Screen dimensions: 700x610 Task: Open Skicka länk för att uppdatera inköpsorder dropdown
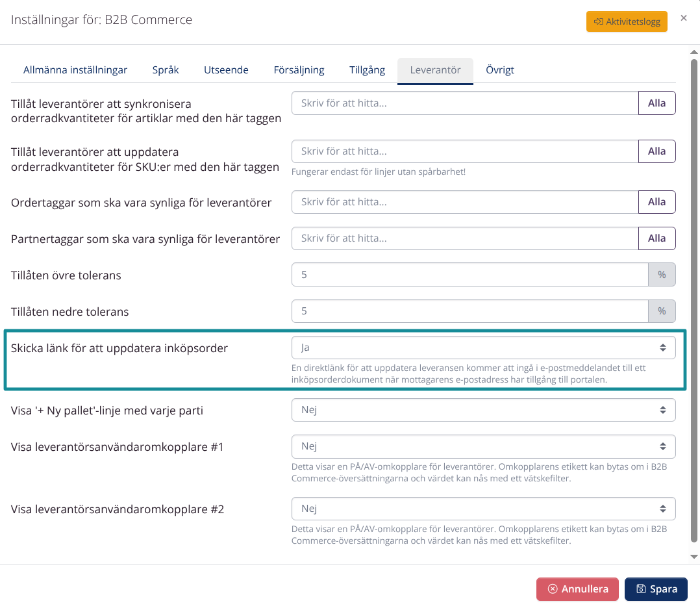point(484,348)
